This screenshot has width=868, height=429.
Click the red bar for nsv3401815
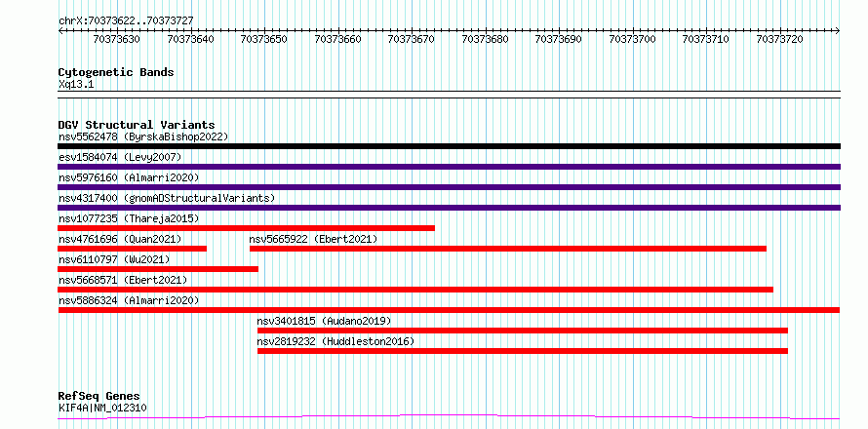coord(523,331)
